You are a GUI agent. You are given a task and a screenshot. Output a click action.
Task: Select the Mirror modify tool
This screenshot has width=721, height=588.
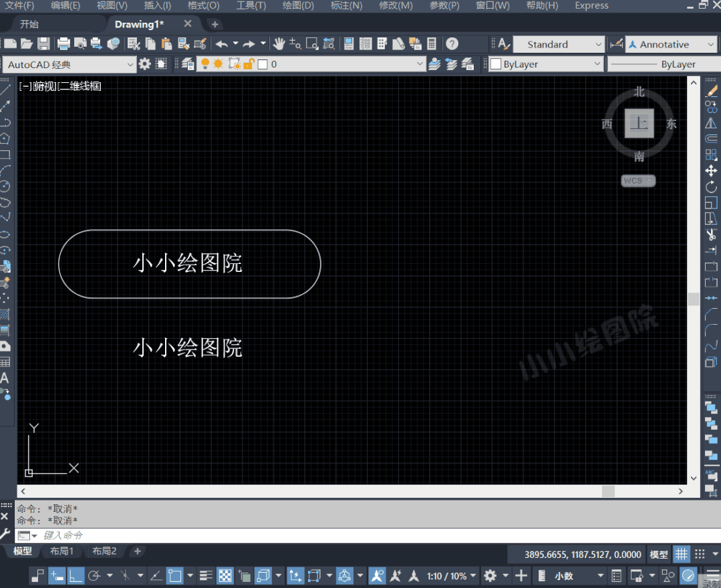click(711, 123)
